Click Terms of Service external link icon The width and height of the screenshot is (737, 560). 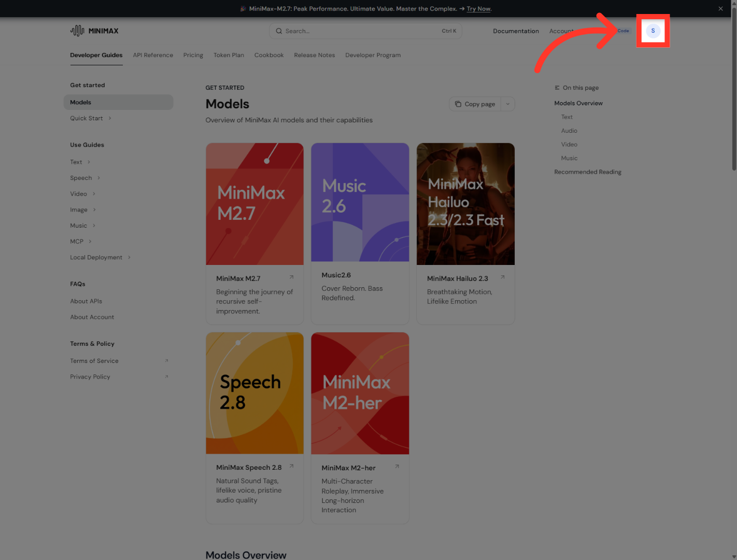tap(166, 361)
